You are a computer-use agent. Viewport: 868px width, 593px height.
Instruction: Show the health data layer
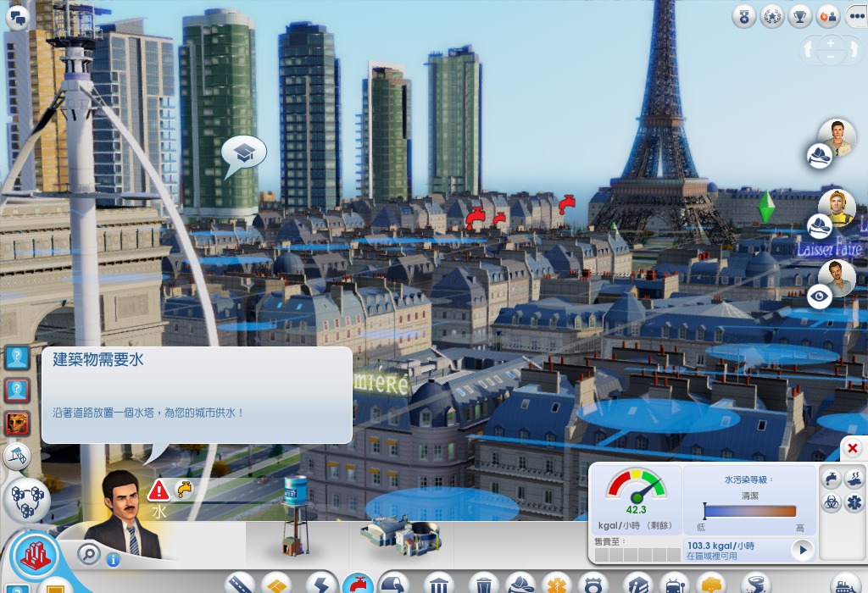pyautogui.click(x=855, y=503)
